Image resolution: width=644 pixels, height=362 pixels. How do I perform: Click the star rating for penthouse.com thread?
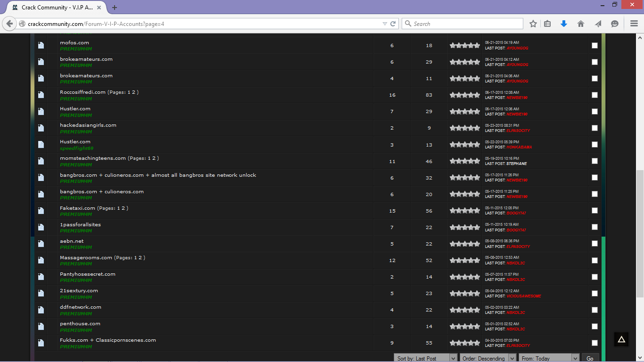pyautogui.click(x=464, y=327)
